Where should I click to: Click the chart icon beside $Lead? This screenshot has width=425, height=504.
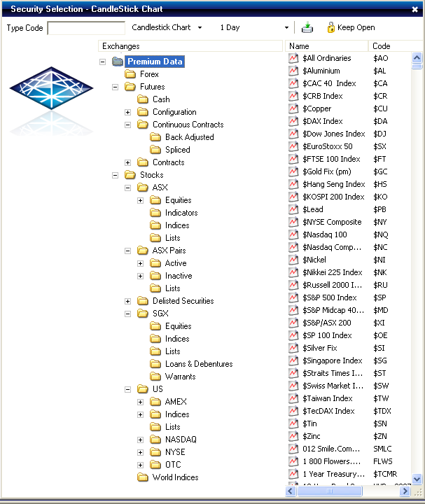pyautogui.click(x=293, y=209)
